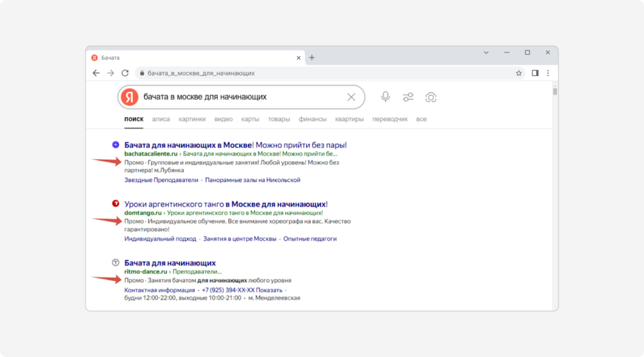Open Занятия в центре Москвы sitelink
644x357 pixels.
(240, 239)
